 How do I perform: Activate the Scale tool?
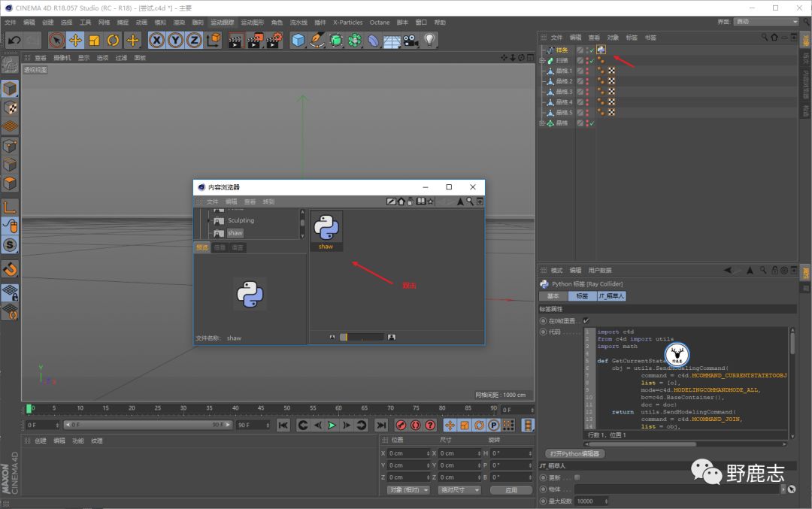(x=94, y=40)
